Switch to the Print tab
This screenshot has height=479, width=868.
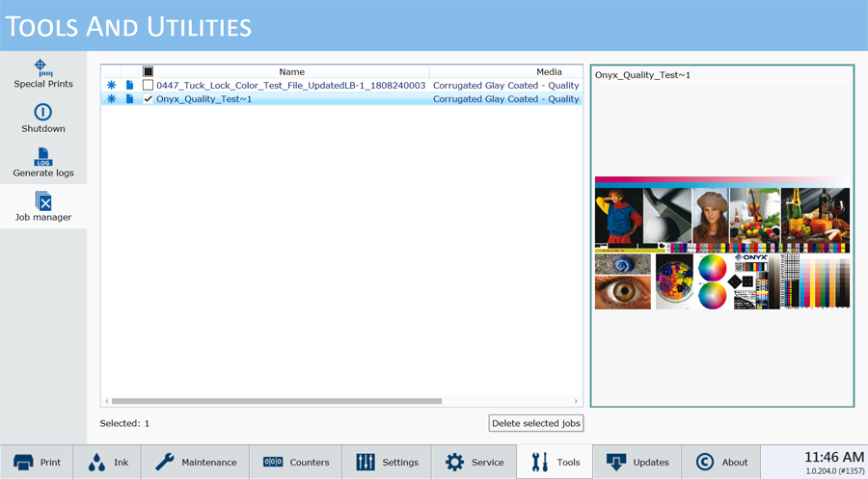38,462
